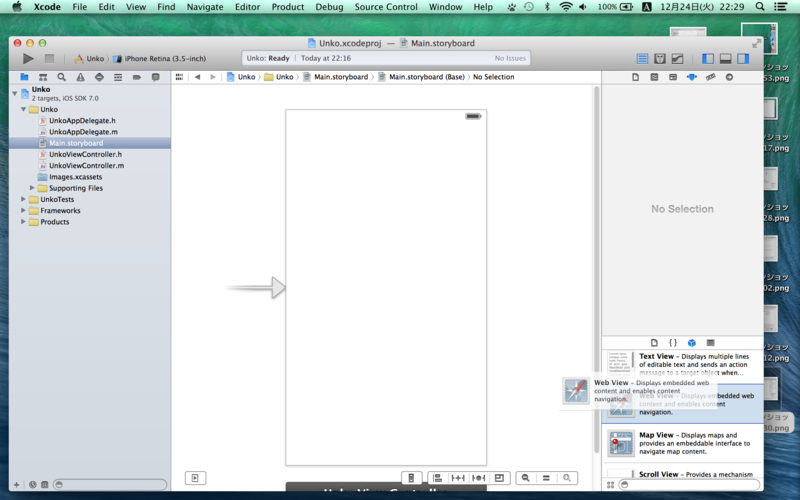Toggle the Debug area bottom pane
This screenshot has height=500, width=800.
726,59
